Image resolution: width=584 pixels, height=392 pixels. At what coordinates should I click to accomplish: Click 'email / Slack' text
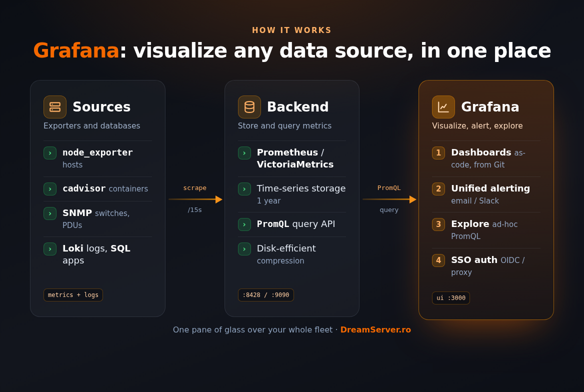(x=475, y=201)
